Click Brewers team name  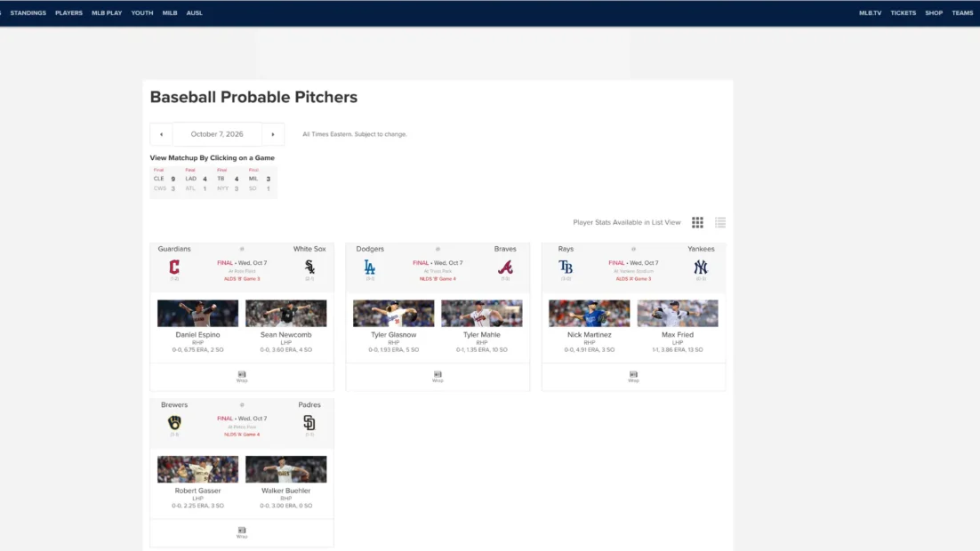[174, 405]
